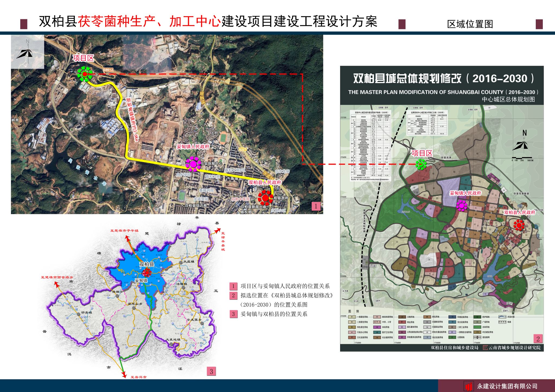This screenshot has height=392, width=555.
Task: Click the pink number 1 map badge
Action: (x=316, y=207)
